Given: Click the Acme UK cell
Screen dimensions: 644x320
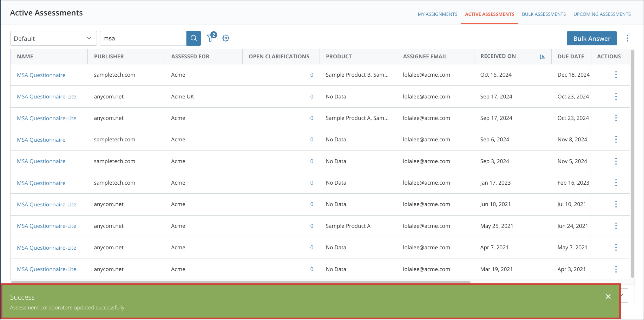Looking at the screenshot, I should coord(182,96).
